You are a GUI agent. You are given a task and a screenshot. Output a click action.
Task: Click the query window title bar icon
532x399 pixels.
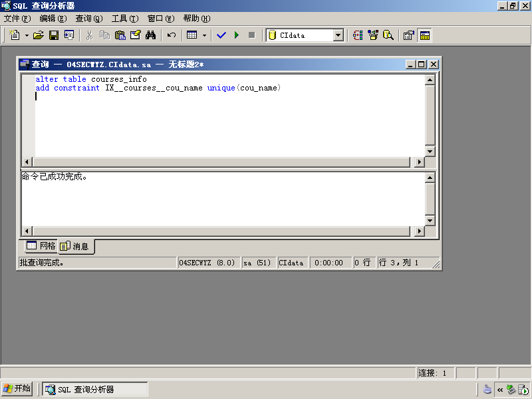pos(25,64)
